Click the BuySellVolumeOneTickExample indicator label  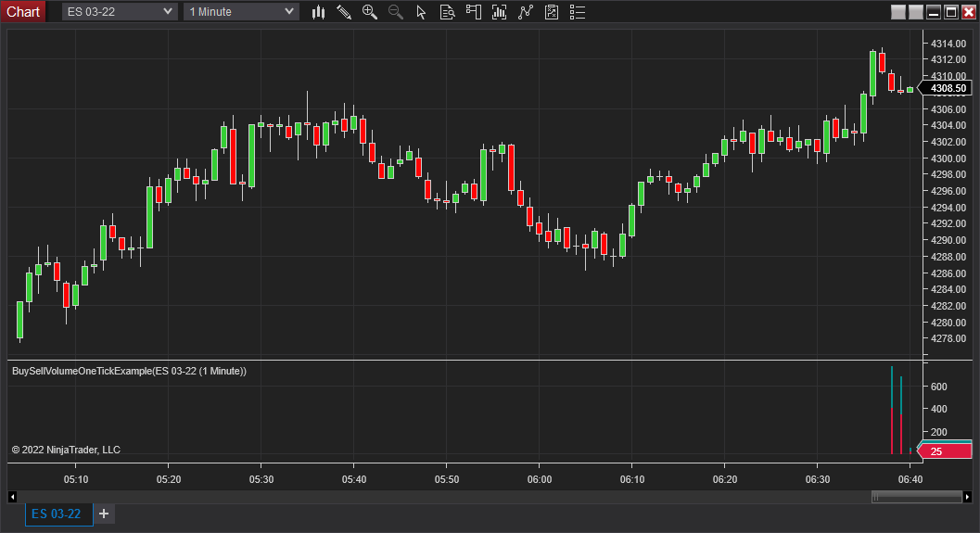[130, 371]
